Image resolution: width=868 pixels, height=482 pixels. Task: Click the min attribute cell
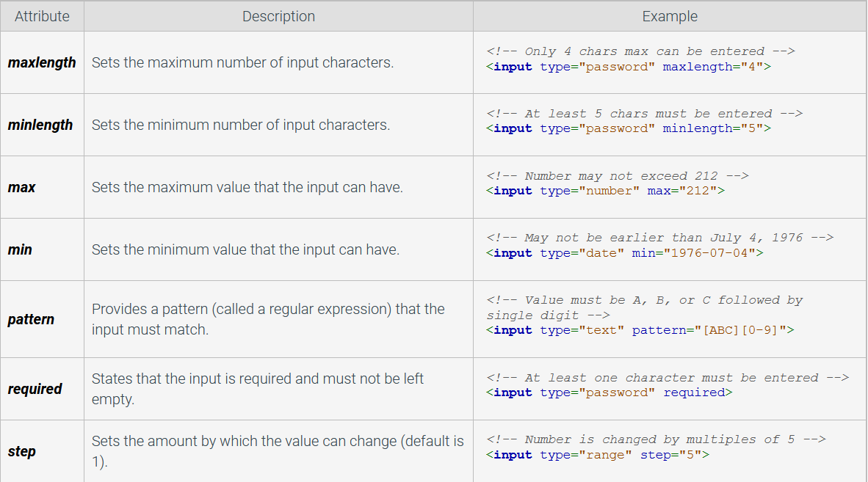[x=42, y=250]
